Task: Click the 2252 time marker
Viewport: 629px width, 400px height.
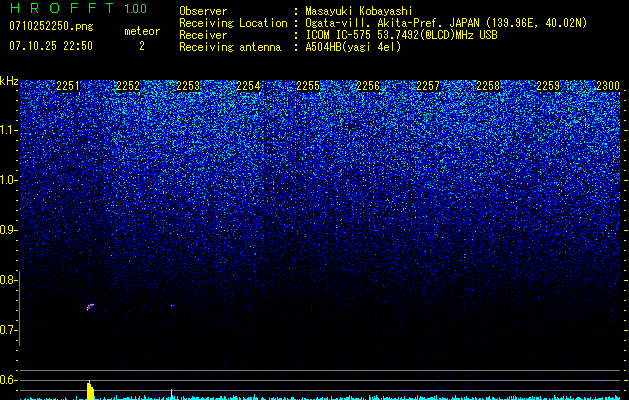Action: click(128, 86)
